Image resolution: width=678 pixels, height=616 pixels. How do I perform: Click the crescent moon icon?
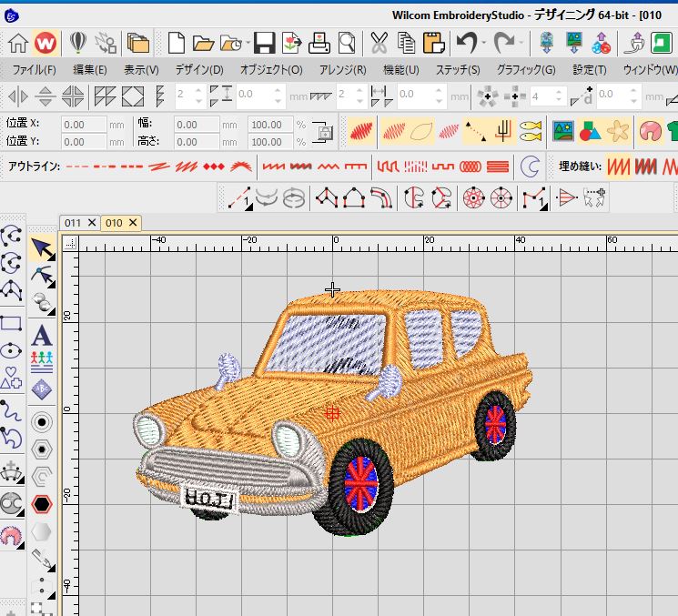(x=531, y=167)
